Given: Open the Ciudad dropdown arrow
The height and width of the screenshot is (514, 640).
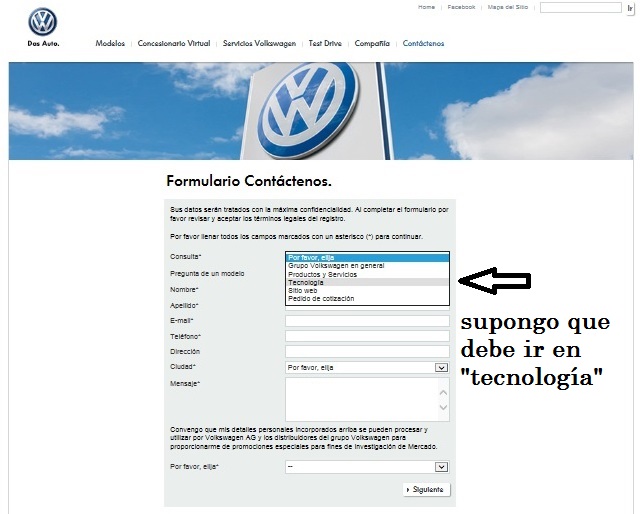Looking at the screenshot, I should tap(441, 368).
